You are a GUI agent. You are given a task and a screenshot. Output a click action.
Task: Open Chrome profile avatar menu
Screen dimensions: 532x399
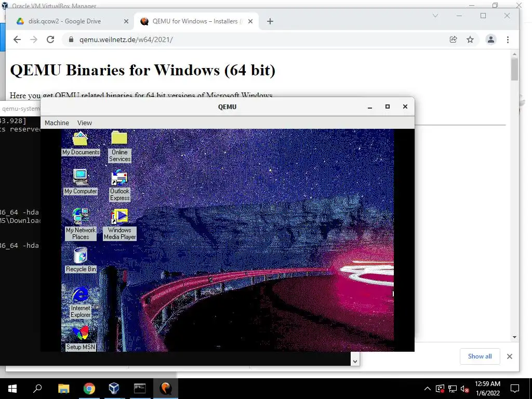pos(490,39)
